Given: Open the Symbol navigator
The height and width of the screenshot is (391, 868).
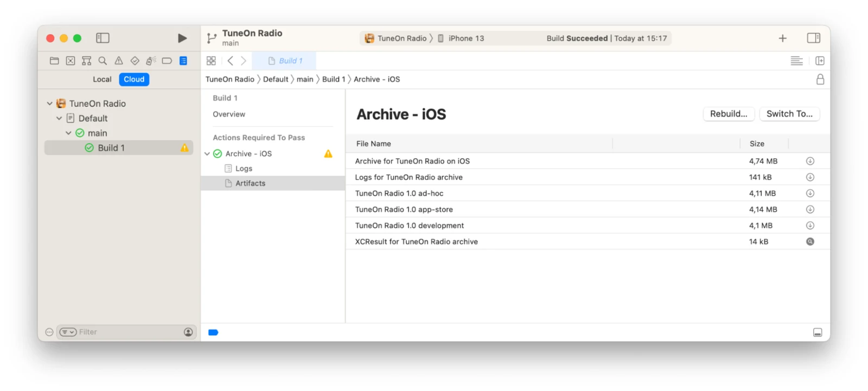Looking at the screenshot, I should (86, 61).
